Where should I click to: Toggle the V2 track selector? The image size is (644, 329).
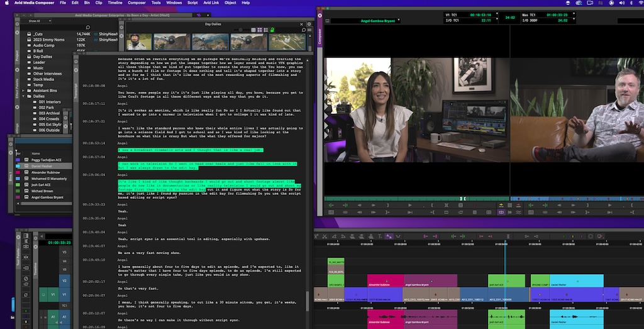(x=65, y=281)
